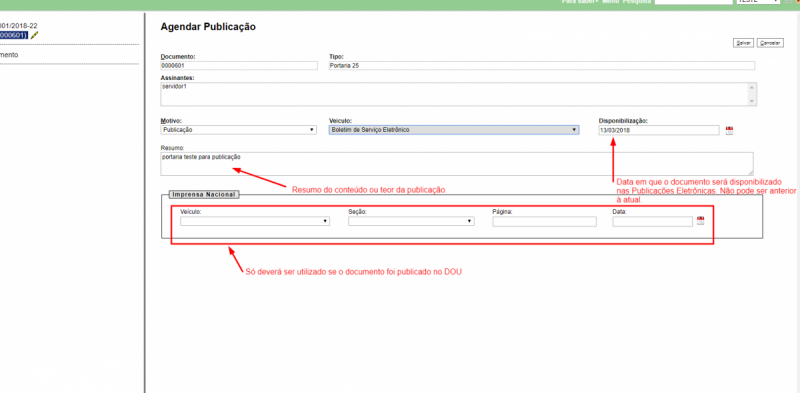800x393 pixels.
Task: Expand the Imprensa Nacional Veículo dropdown
Action: 255,222
